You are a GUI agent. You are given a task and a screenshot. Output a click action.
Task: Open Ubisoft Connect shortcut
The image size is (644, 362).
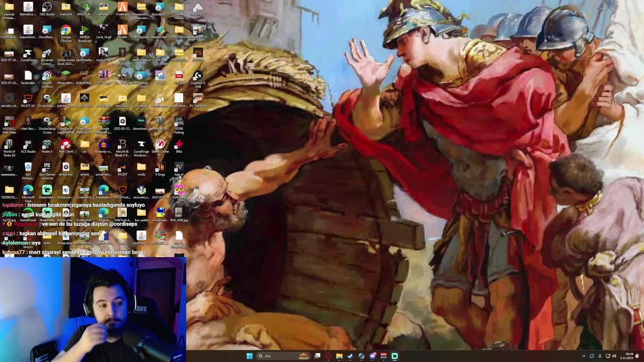pyautogui.click(x=47, y=79)
